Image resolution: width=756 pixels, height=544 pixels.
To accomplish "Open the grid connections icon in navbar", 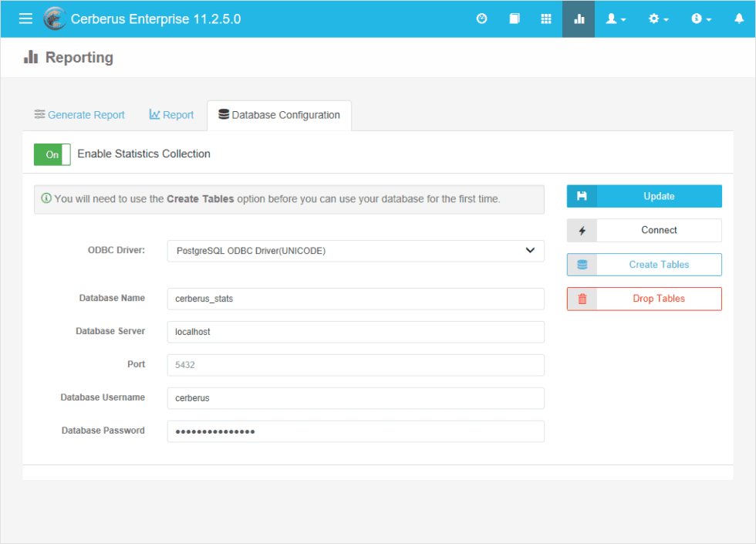I will tap(546, 19).
